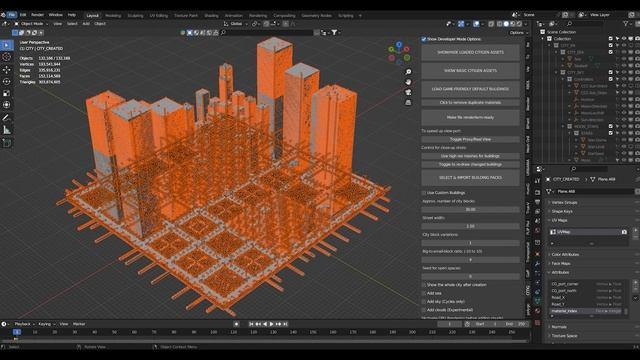Click LOAD GAME-FRIENDLY DEFAULT BUILDINGS button
The width and height of the screenshot is (640, 360).
tap(470, 89)
